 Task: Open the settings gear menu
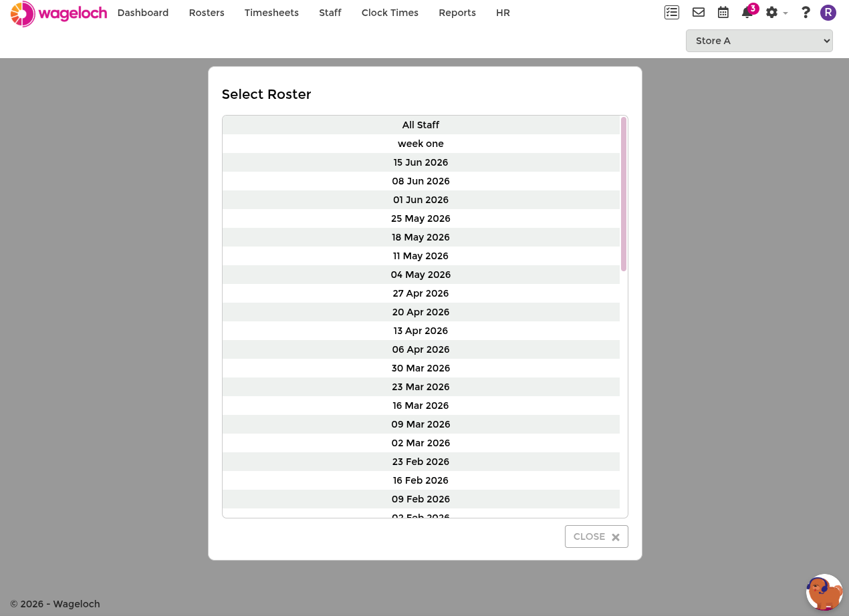point(776,12)
